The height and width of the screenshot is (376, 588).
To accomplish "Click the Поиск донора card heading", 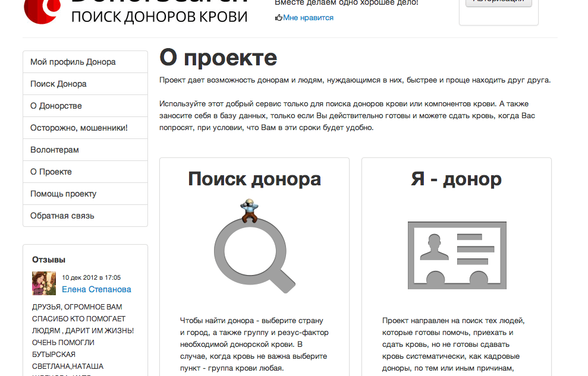I will (x=254, y=179).
